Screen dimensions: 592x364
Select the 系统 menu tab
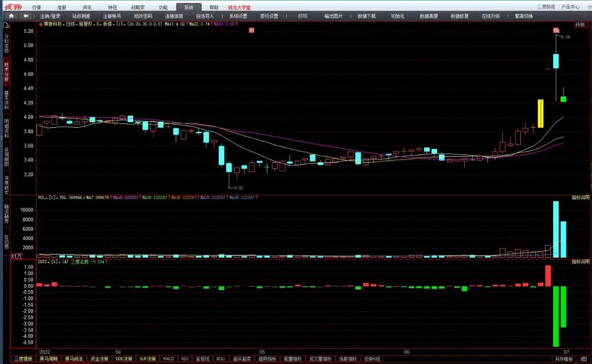[189, 8]
